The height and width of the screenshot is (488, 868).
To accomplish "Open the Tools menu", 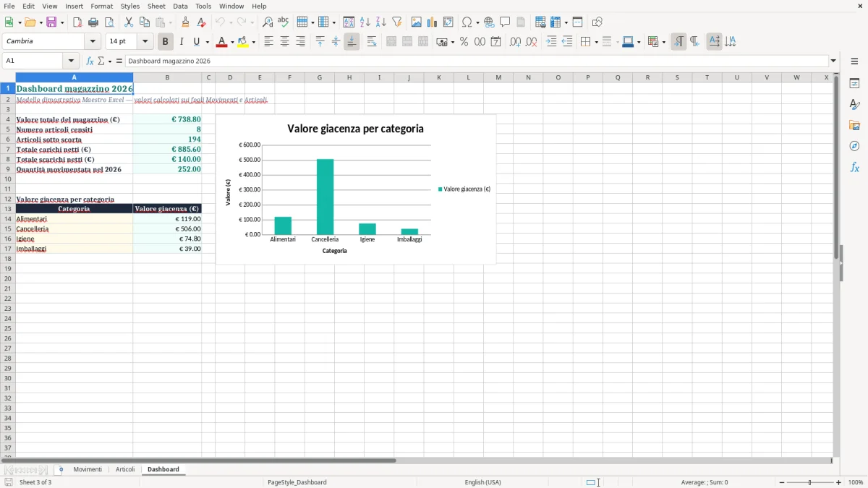I will pyautogui.click(x=203, y=6).
